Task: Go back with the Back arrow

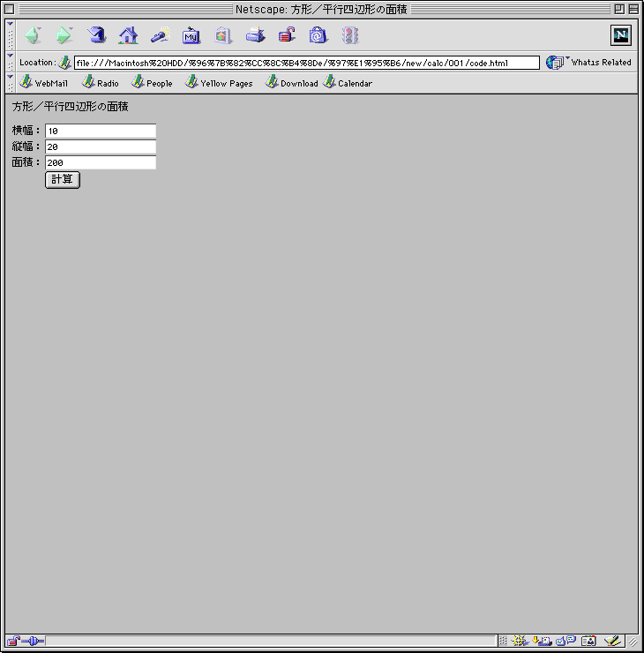Action: 33,35
